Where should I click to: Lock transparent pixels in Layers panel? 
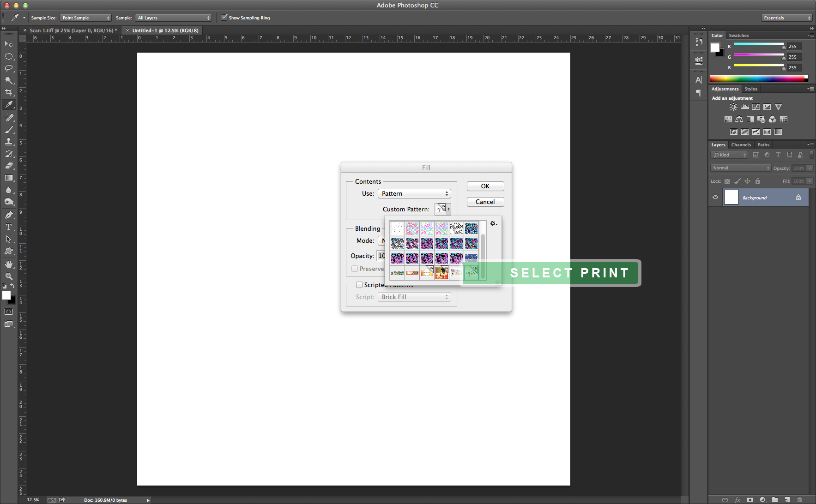(x=727, y=181)
